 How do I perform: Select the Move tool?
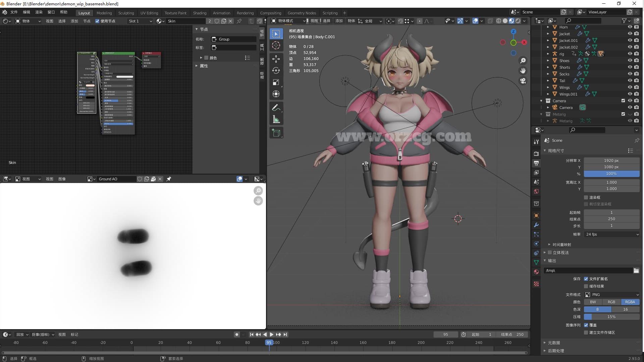[276, 59]
